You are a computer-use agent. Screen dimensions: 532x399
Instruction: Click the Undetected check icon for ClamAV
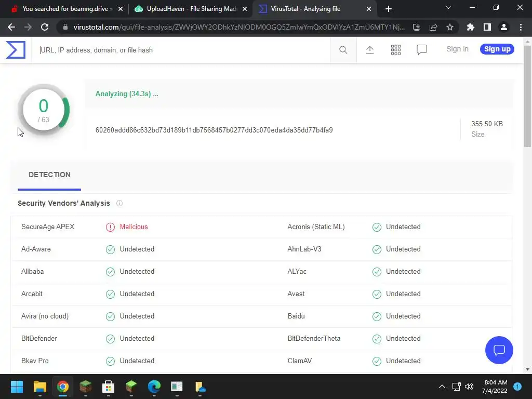click(377, 361)
